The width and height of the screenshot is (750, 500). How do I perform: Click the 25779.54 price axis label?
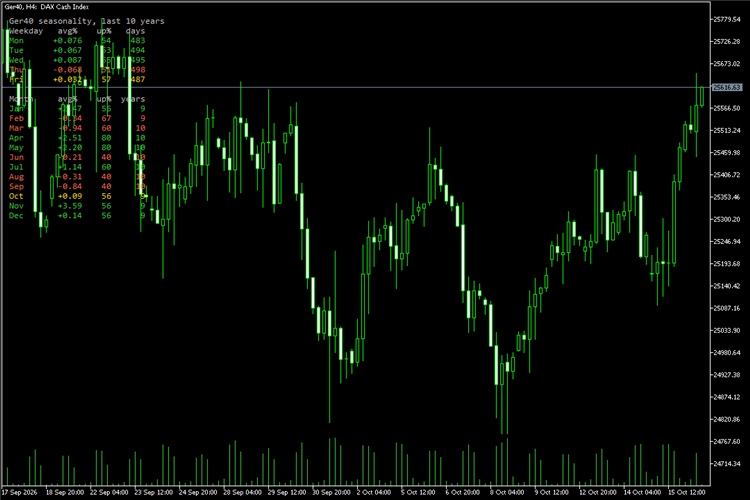coord(727,20)
